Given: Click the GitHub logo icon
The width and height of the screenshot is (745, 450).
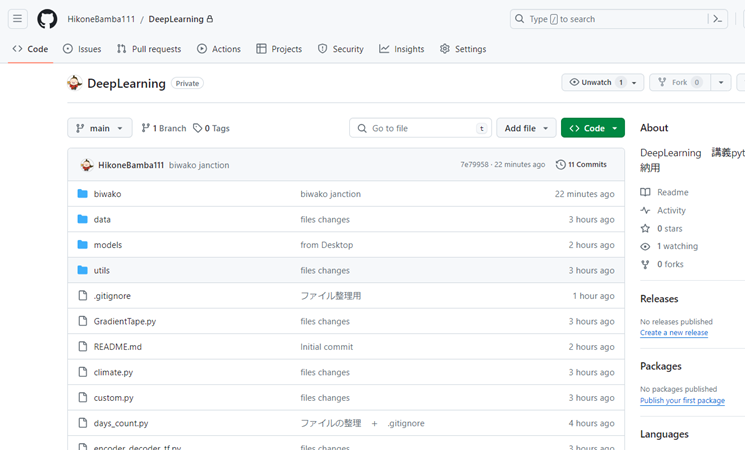Looking at the screenshot, I should coord(47,19).
